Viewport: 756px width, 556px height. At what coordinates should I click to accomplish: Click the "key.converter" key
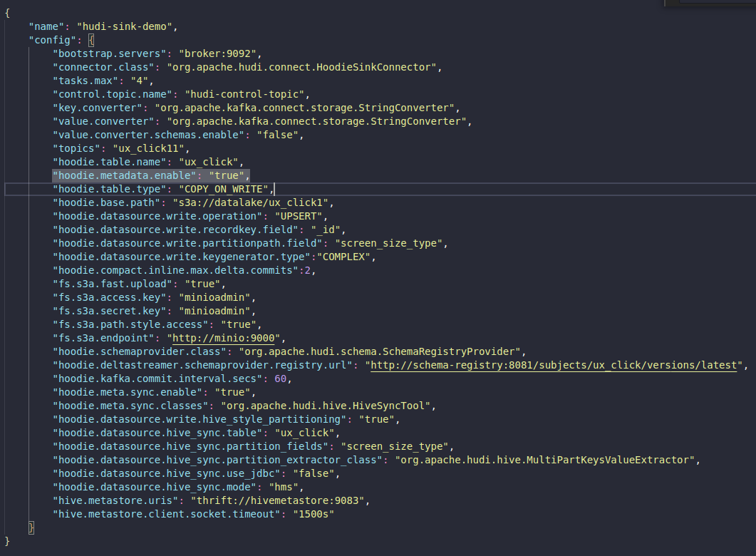pos(98,108)
